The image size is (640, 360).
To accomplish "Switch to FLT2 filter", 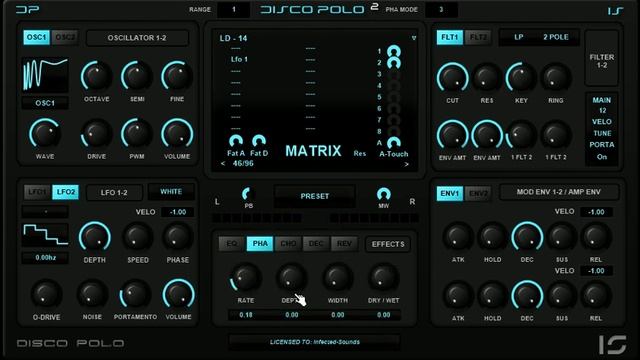I will click(x=478, y=37).
